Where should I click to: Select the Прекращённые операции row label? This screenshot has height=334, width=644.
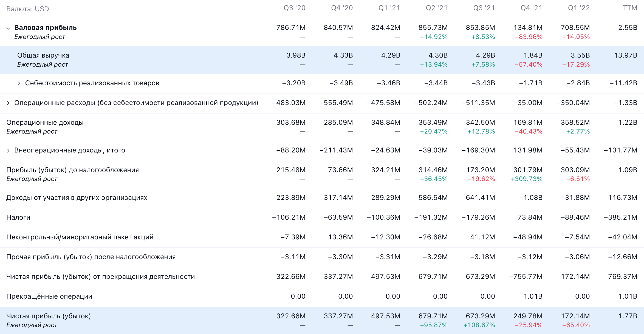49,296
